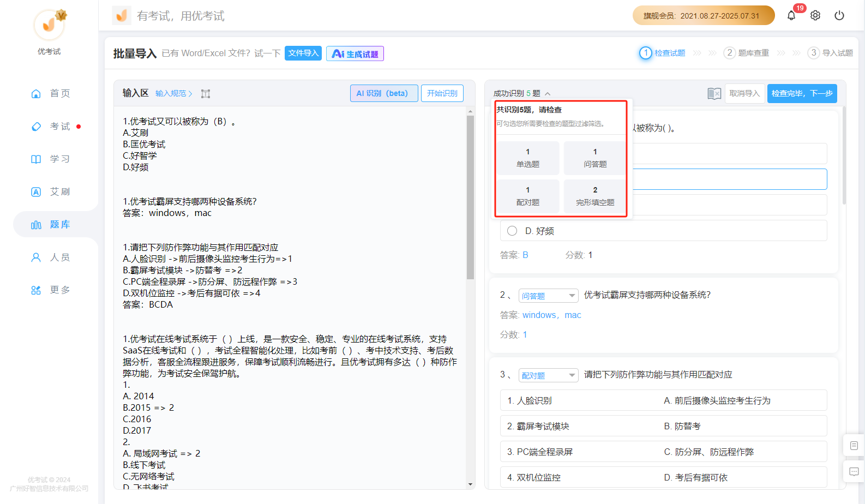This screenshot has height=504, width=865.
Task: Click the input area scrollbar down arrow
Action: 470,484
